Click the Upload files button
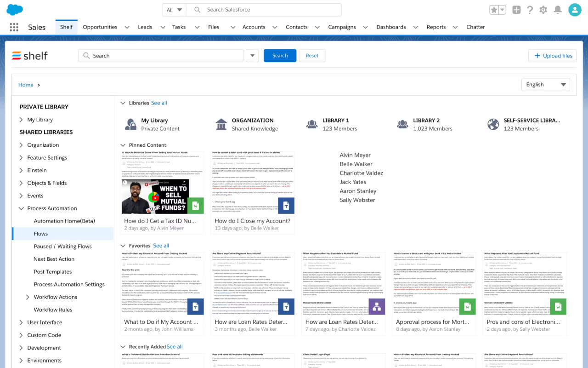This screenshot has width=588, height=368. [553, 56]
